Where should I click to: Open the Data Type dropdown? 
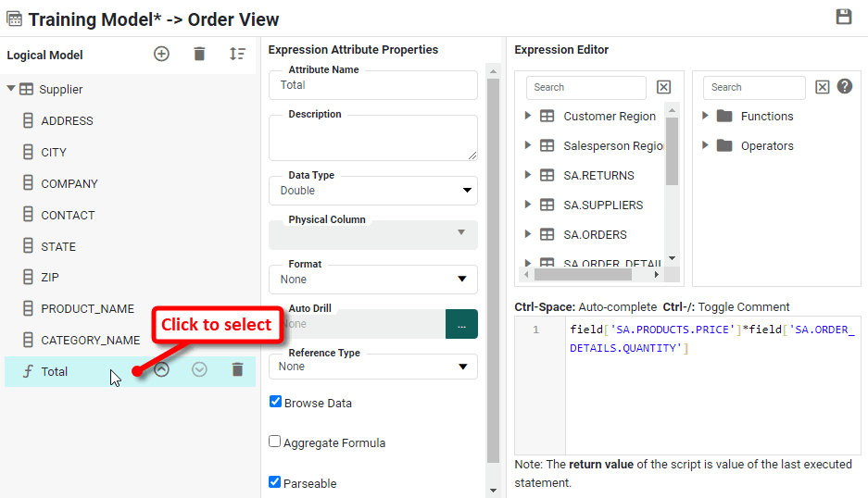[x=373, y=191]
